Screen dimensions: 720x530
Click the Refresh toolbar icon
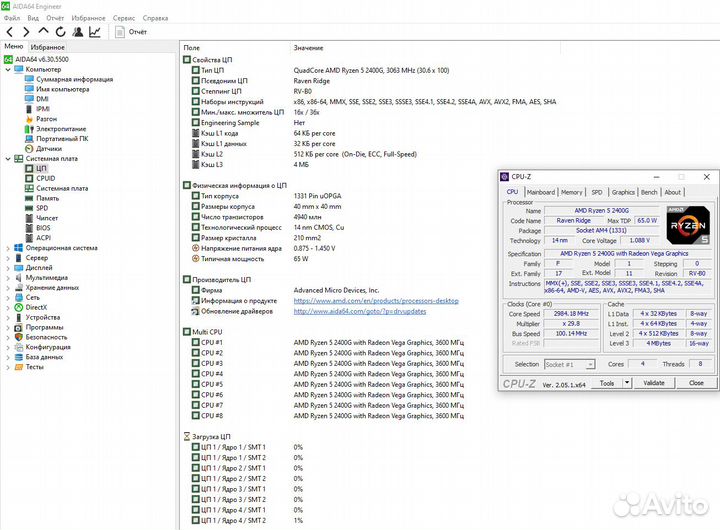(x=61, y=32)
